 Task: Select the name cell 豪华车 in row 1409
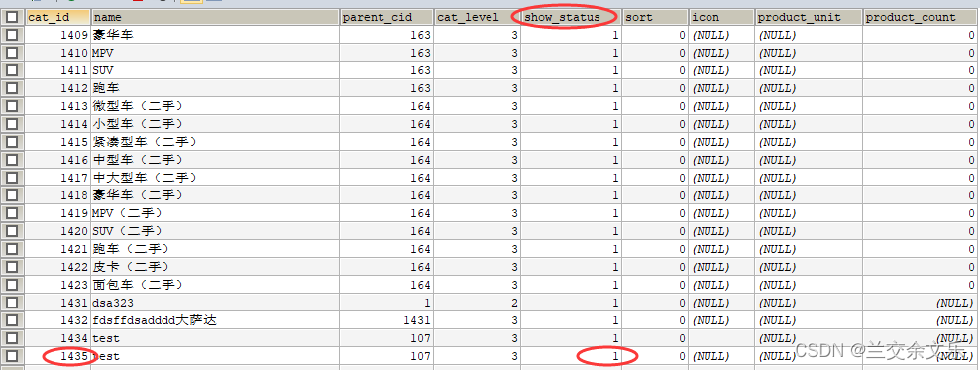(x=215, y=35)
